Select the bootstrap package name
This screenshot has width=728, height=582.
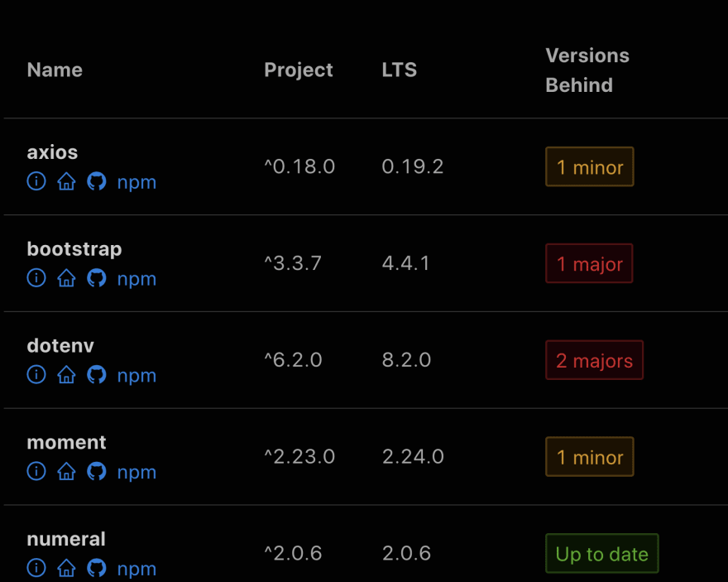(x=74, y=249)
